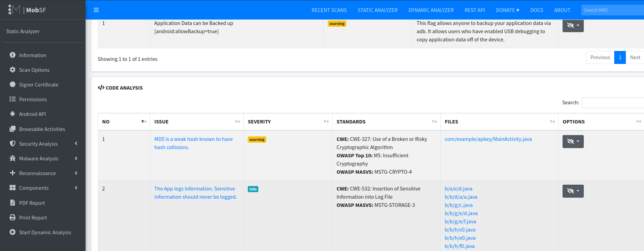Open Signer Certificate section from sidebar
The image size is (644, 251).
click(x=38, y=85)
